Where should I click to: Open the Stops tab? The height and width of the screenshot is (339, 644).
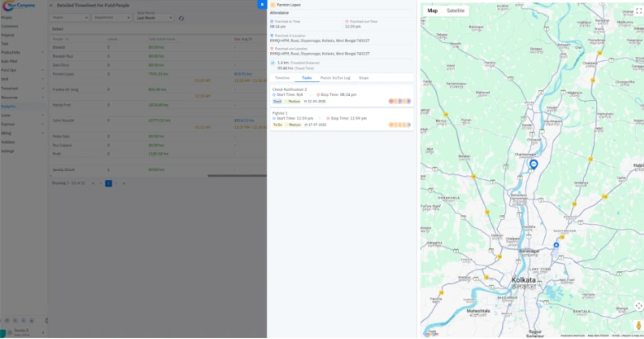pyautogui.click(x=364, y=77)
